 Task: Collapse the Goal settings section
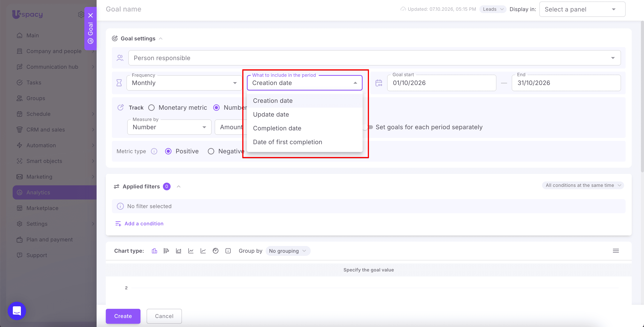[161, 38]
